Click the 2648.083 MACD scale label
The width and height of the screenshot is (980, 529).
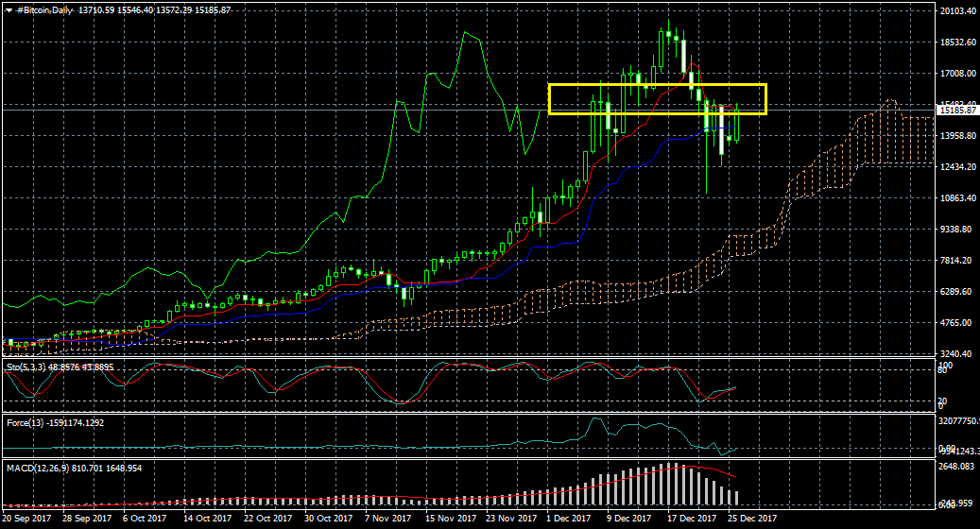coord(956,467)
